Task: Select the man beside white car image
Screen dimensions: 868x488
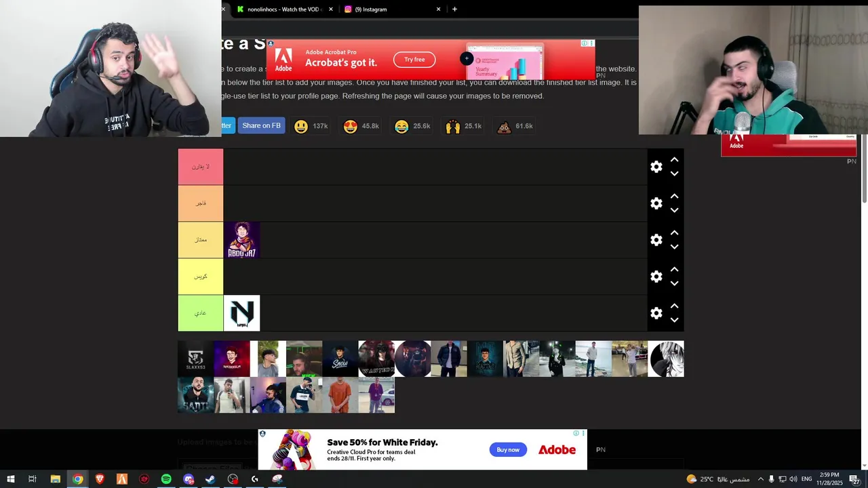Action: [x=376, y=395]
